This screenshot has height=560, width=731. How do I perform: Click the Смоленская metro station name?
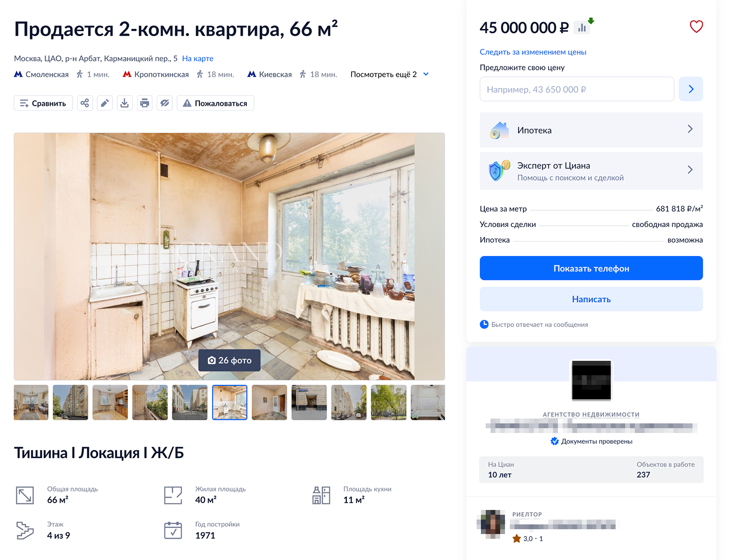(47, 74)
